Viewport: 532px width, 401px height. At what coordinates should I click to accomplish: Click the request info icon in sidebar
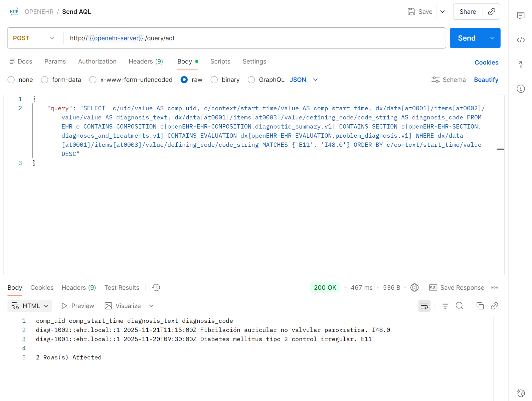coord(521,89)
